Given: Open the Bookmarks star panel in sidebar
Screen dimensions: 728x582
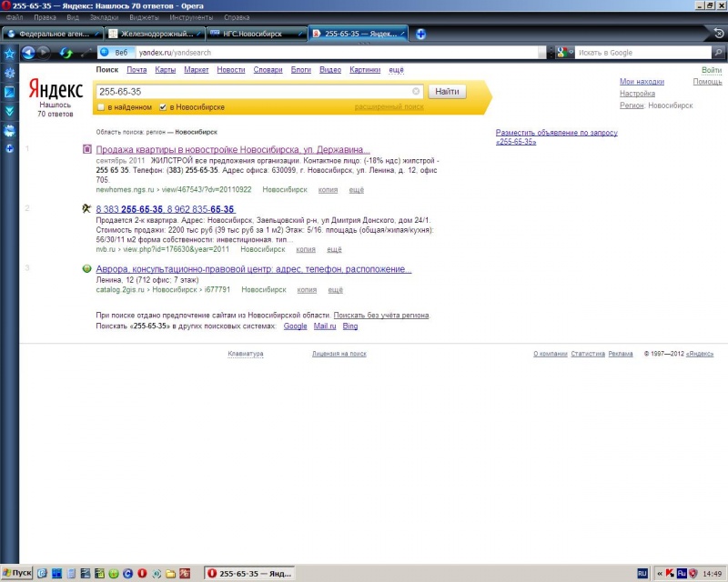Looking at the screenshot, I should point(9,54).
